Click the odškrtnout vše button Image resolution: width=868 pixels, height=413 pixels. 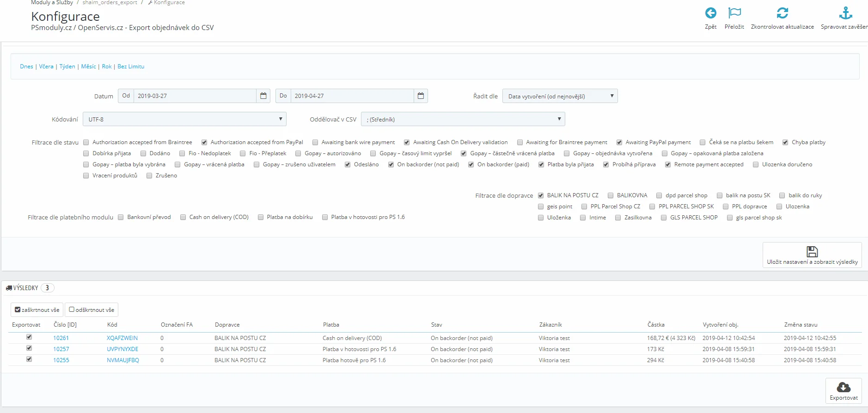(x=92, y=310)
